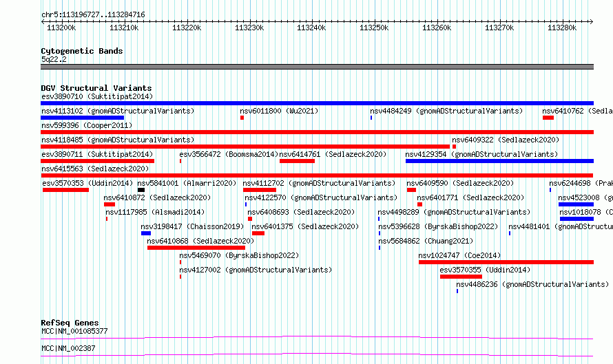Click the esv3890710 (Suktitipat2014) variant label
The width and height of the screenshot is (613, 364).
click(x=97, y=96)
